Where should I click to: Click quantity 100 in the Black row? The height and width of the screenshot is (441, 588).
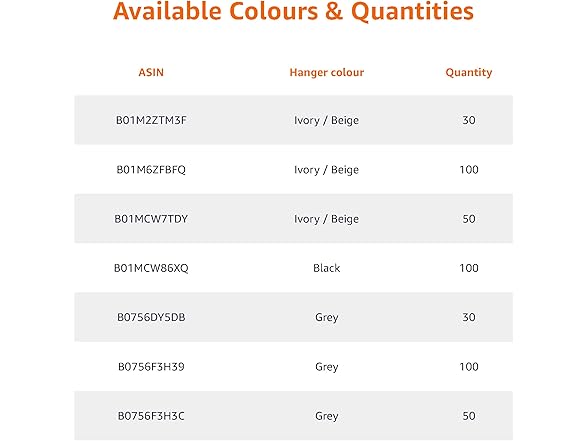click(469, 268)
